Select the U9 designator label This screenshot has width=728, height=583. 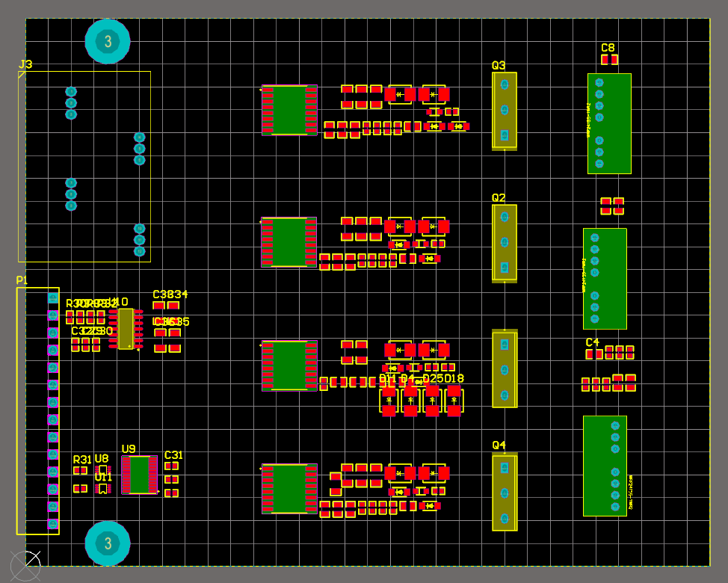click(x=129, y=449)
